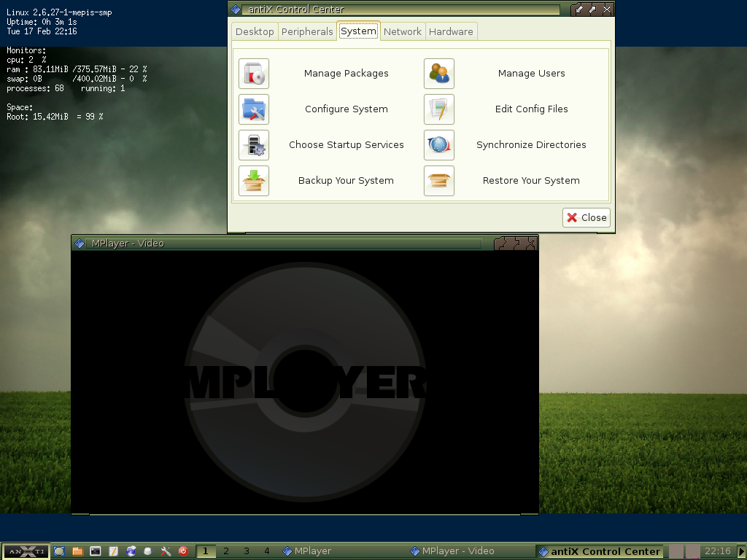This screenshot has width=747, height=560.
Task: Click the Linux 2.6.27-1-mepis-smp kernel text
Action: tap(60, 12)
